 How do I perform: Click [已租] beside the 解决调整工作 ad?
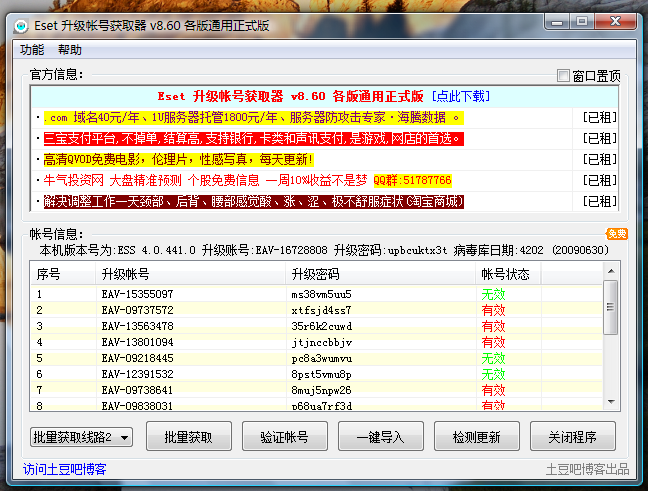pyautogui.click(x=600, y=202)
